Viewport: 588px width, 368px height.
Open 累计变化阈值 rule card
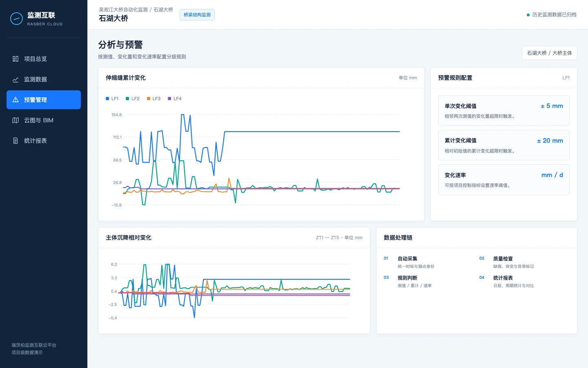click(x=504, y=145)
